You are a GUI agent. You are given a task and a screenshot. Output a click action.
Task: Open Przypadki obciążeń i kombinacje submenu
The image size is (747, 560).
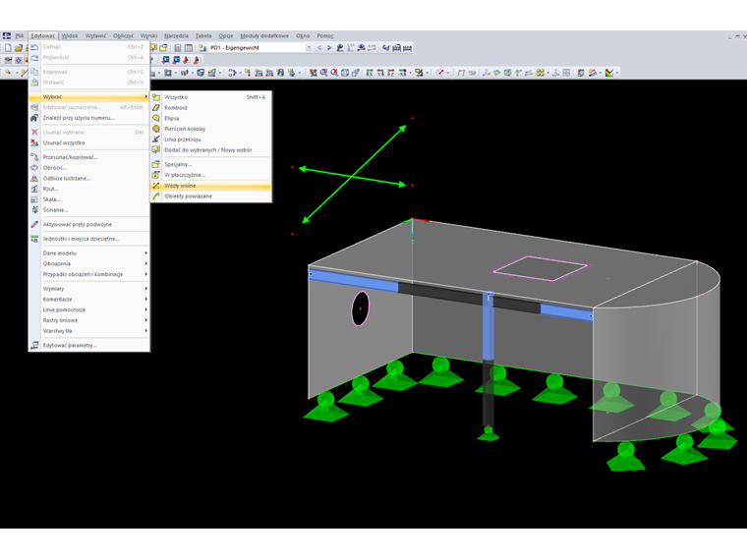89,274
